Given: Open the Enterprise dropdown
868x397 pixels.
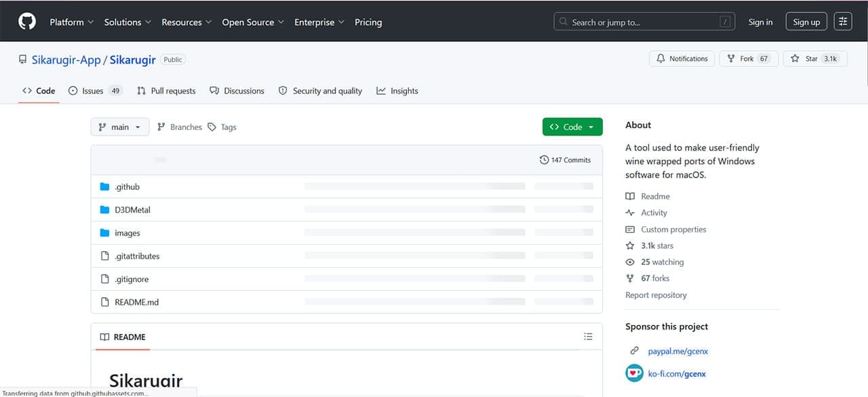Looking at the screenshot, I should (x=319, y=22).
